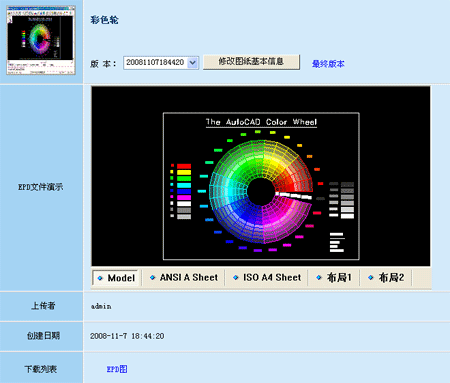450x383 pixels.
Task: Click the diamond icon on Model tab
Action: tap(100, 278)
